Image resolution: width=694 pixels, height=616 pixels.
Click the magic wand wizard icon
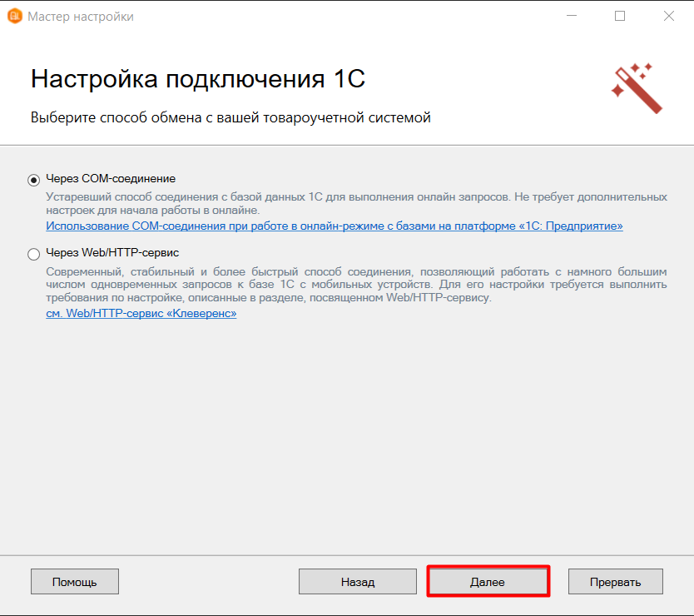tap(637, 88)
